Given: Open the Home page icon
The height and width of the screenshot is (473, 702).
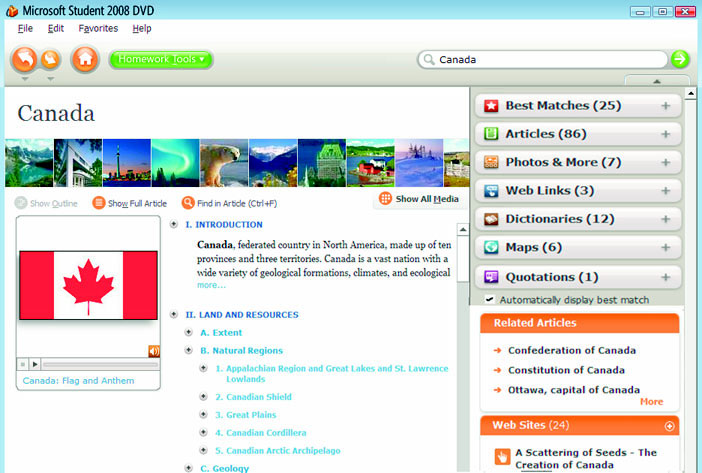Looking at the screenshot, I should pos(85,59).
